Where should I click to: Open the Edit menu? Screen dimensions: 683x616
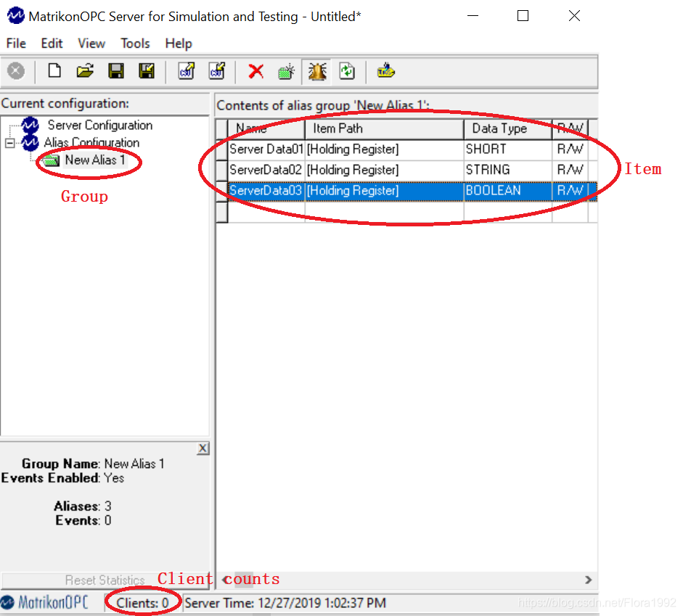pyautogui.click(x=52, y=44)
